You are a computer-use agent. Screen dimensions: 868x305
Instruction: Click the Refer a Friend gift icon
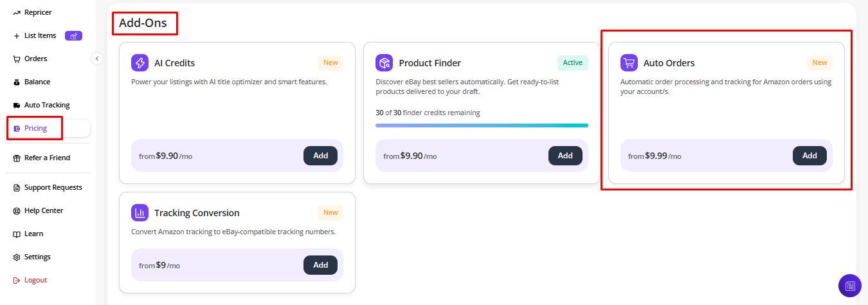click(x=17, y=158)
